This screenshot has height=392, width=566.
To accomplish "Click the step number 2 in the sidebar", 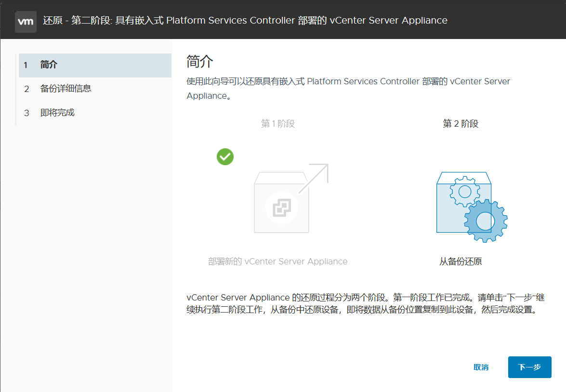I will point(26,89).
